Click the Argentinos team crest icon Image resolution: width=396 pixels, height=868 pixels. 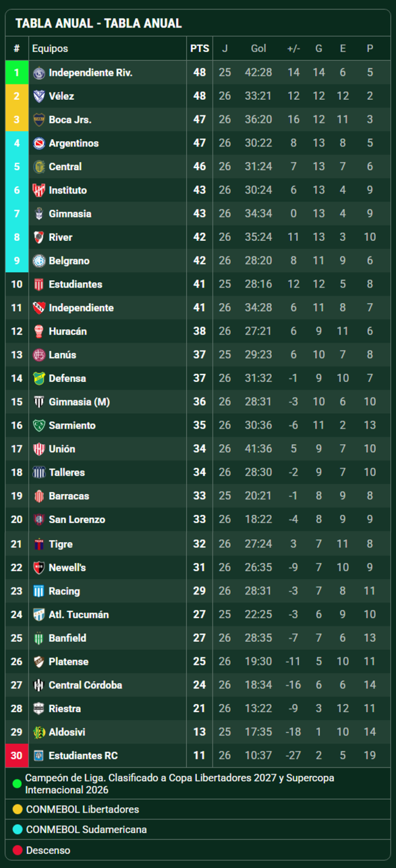(x=39, y=143)
